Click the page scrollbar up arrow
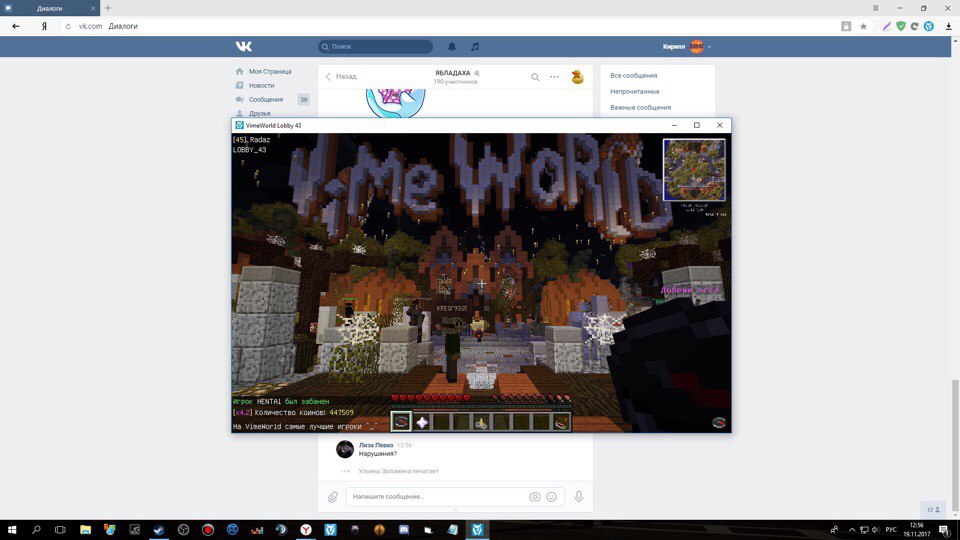Viewport: 960px width, 540px height. 955,40
